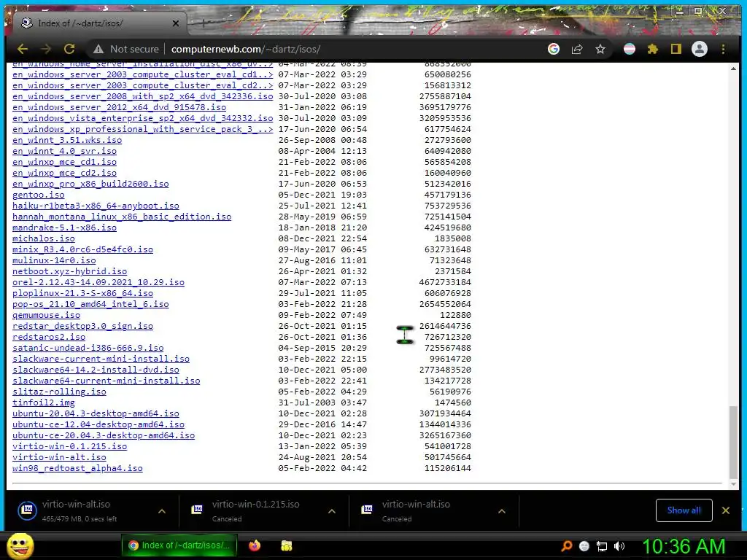Open redstaros2.iso link
The width and height of the screenshot is (747, 560).
pos(49,337)
